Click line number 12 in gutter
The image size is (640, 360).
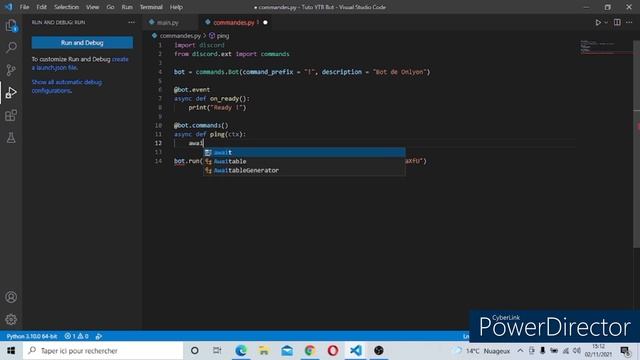click(158, 143)
